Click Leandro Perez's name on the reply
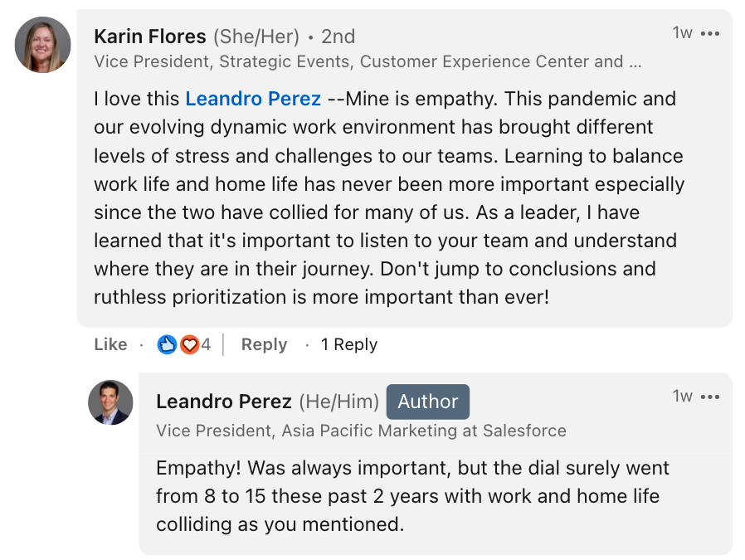Viewport: 745px width, 560px height. (224, 402)
